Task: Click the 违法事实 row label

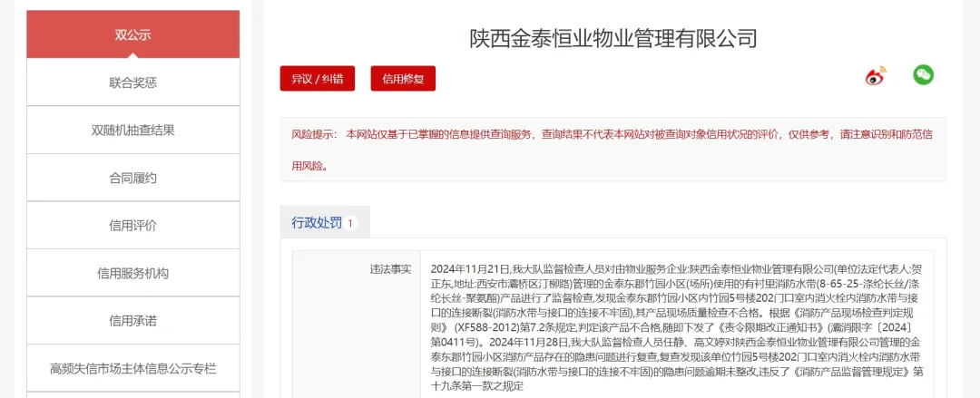Action: [x=391, y=269]
